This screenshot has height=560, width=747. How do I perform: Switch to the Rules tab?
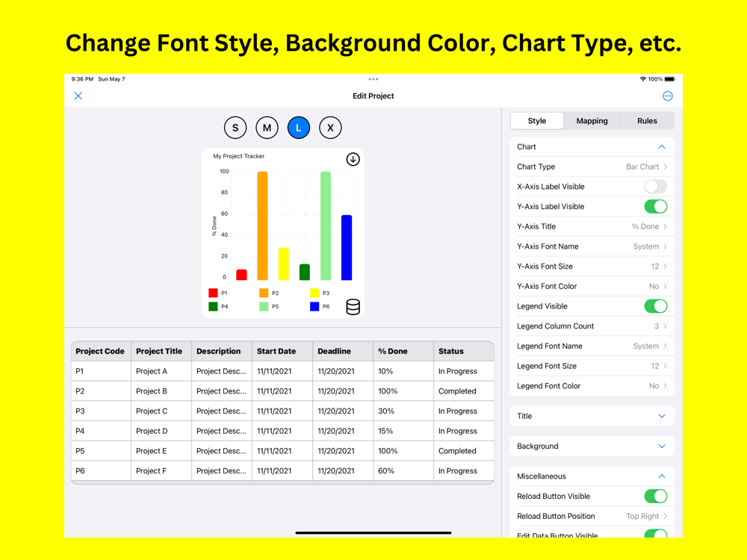click(647, 121)
